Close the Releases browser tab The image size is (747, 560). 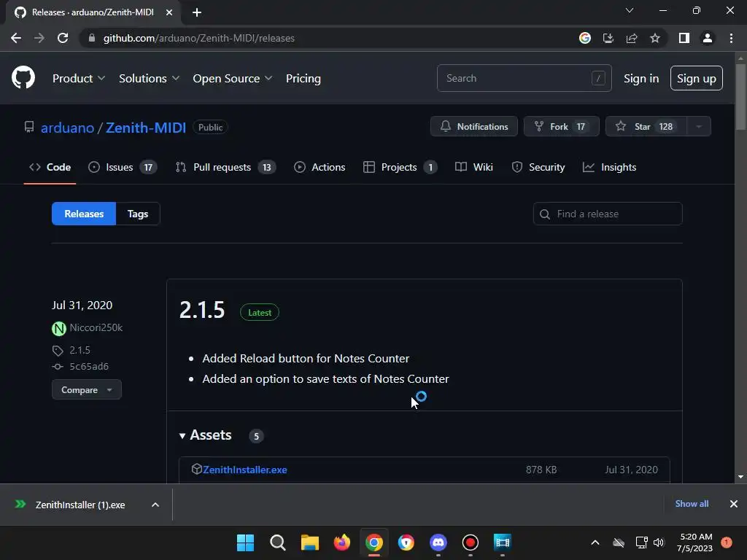click(x=169, y=12)
